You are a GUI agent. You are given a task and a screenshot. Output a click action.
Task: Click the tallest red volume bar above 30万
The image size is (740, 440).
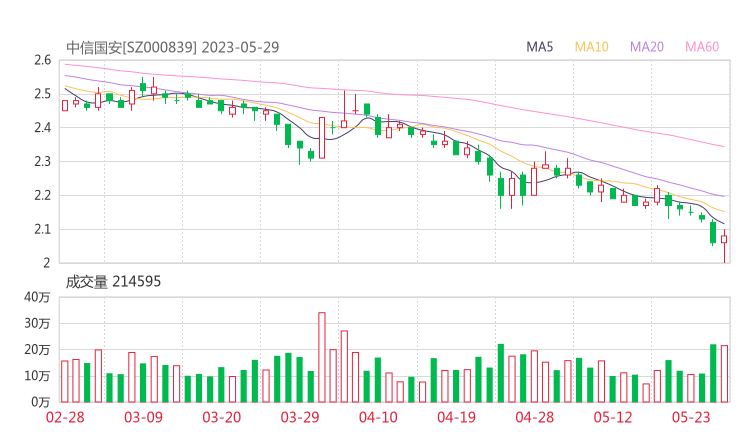[322, 357]
